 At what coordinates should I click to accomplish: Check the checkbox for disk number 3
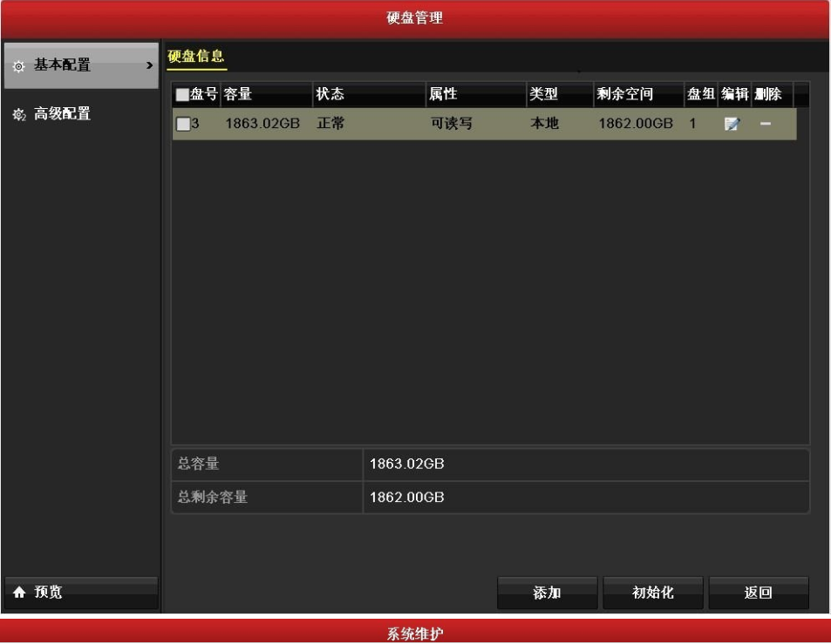[x=182, y=125]
